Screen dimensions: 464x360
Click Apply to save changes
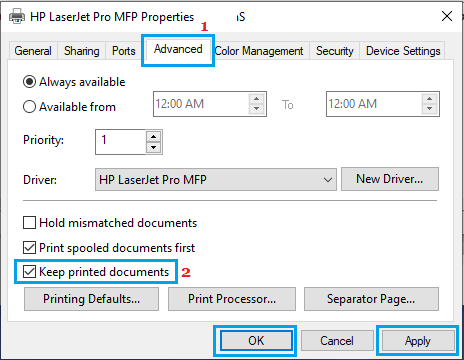click(x=418, y=341)
